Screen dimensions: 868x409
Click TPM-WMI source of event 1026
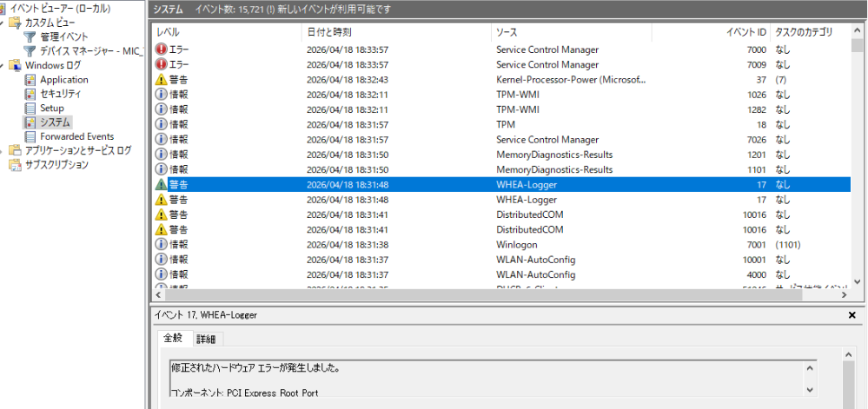518,94
